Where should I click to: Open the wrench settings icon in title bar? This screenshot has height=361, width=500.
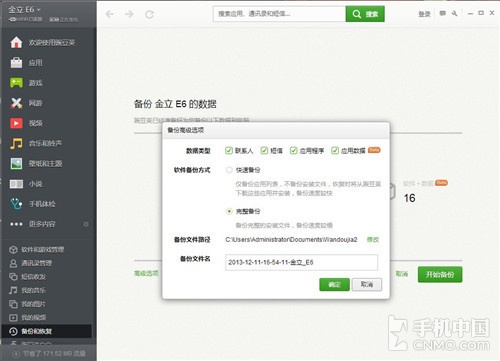click(455, 13)
